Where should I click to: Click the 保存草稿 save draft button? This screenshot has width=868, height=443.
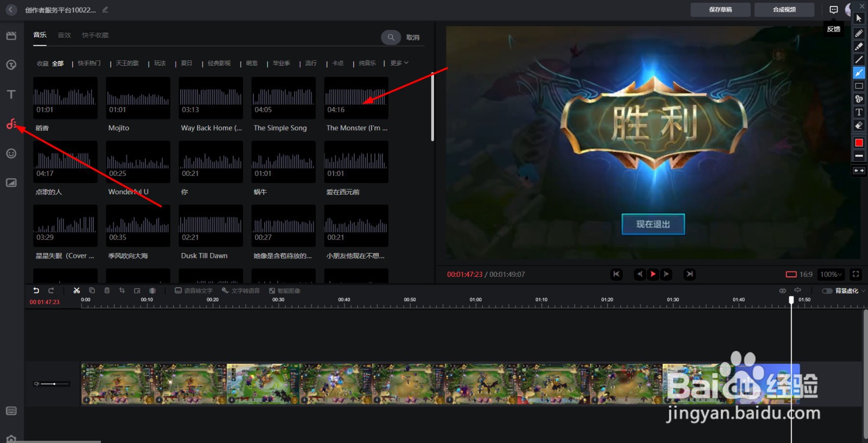[720, 10]
